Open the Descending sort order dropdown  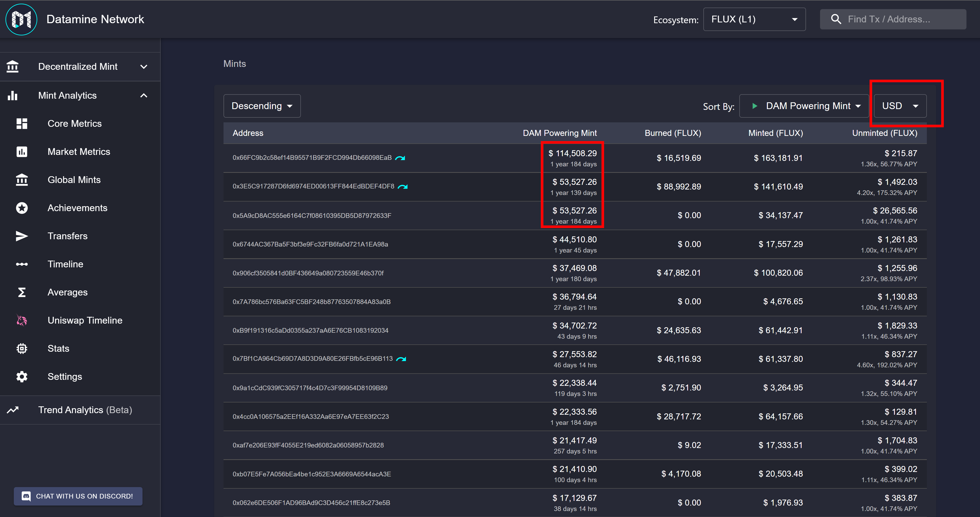pyautogui.click(x=262, y=106)
